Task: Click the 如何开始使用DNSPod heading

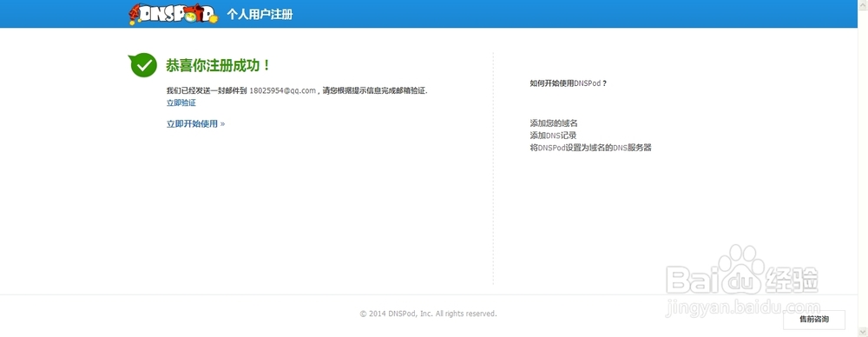Action: click(569, 83)
